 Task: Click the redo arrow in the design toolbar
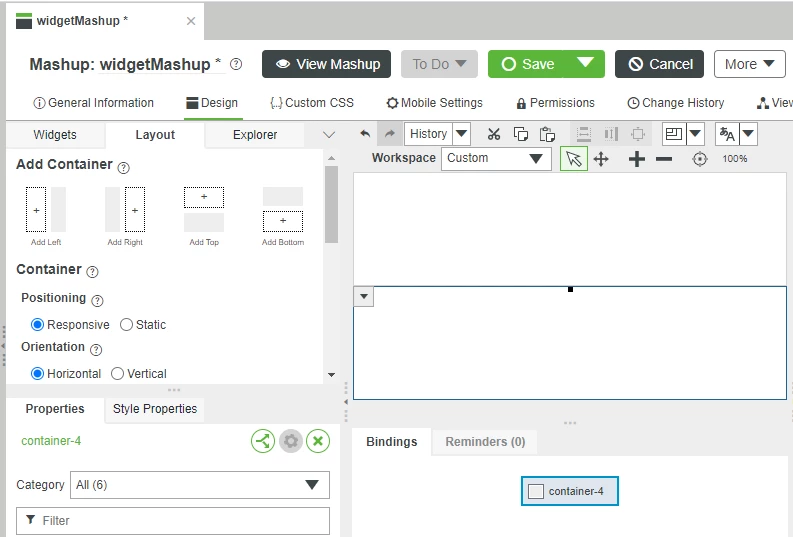(x=389, y=134)
